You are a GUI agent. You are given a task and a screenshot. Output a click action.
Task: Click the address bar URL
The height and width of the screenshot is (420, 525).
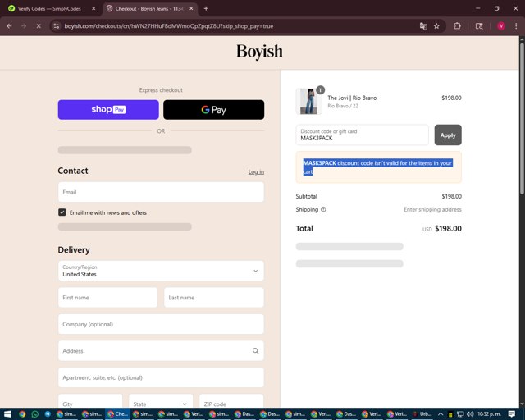(169, 26)
